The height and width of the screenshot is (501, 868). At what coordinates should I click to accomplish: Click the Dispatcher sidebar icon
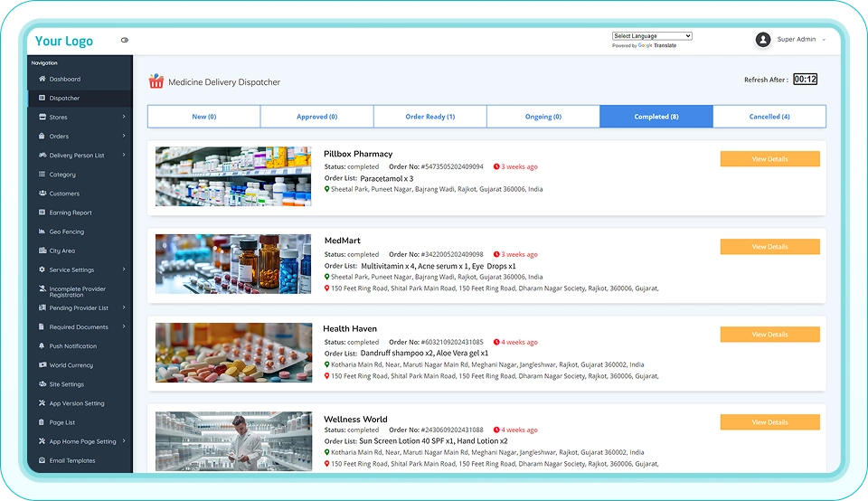[42, 98]
